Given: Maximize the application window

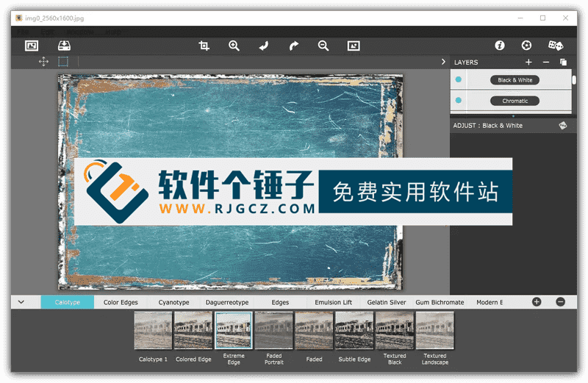Looking at the screenshot, I should 542,18.
